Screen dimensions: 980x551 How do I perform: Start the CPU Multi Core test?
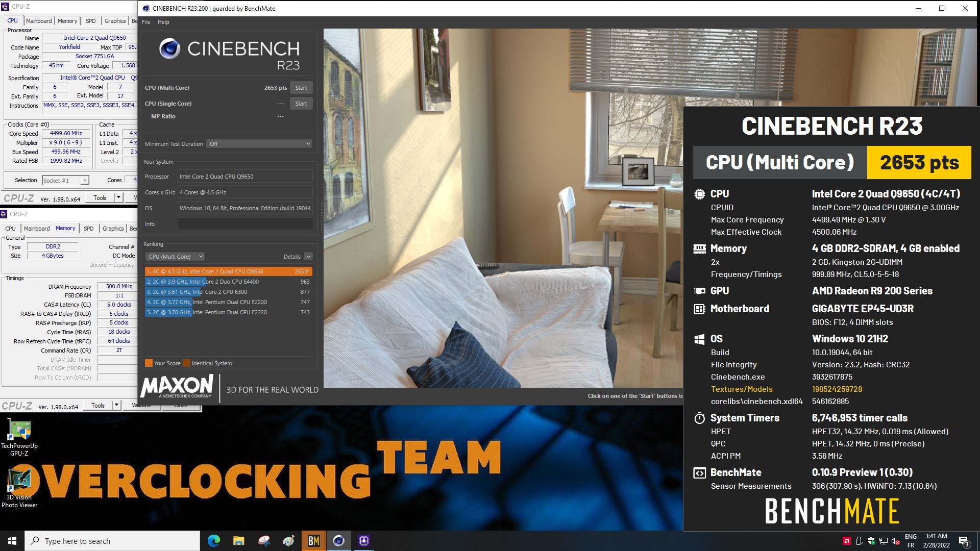(301, 88)
